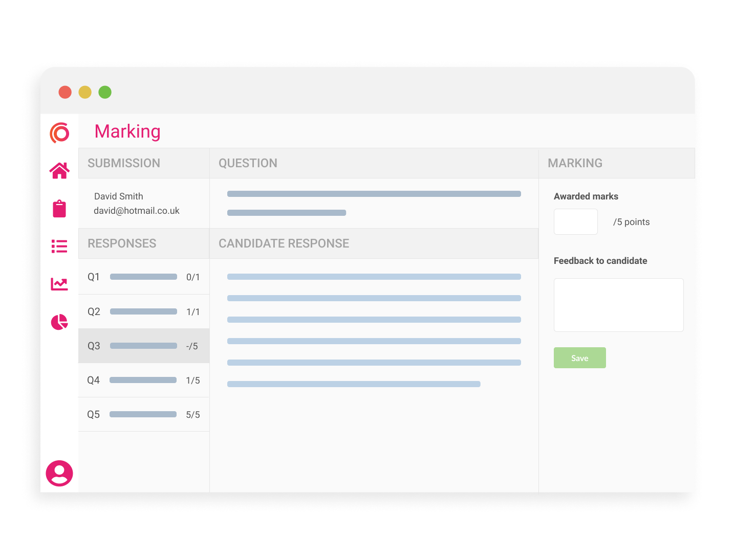735x560 pixels.
Task: Click the orange swirl app logo
Action: coord(59,133)
